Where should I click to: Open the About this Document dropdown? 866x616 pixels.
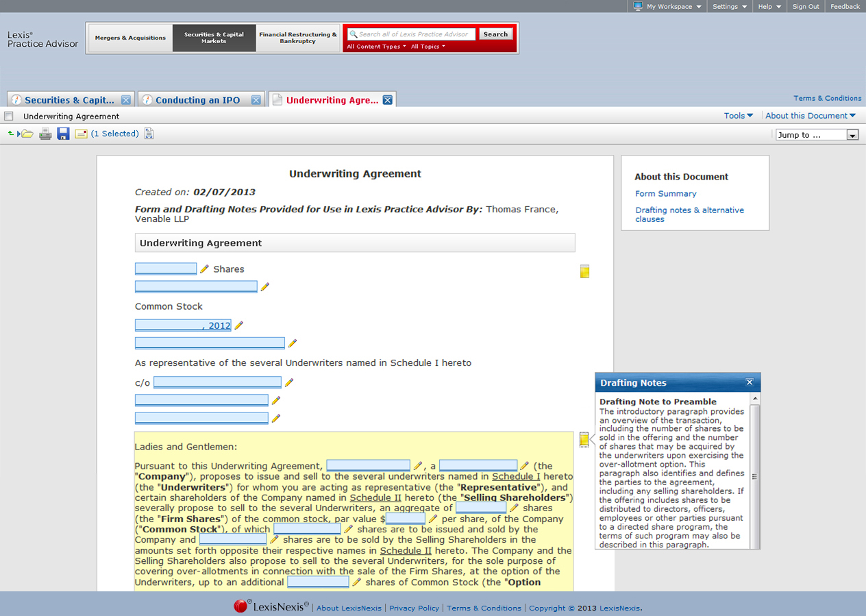(811, 116)
